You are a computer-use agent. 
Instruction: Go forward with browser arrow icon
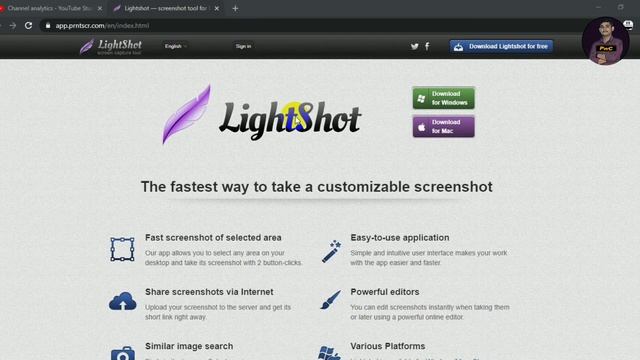pos(13,25)
